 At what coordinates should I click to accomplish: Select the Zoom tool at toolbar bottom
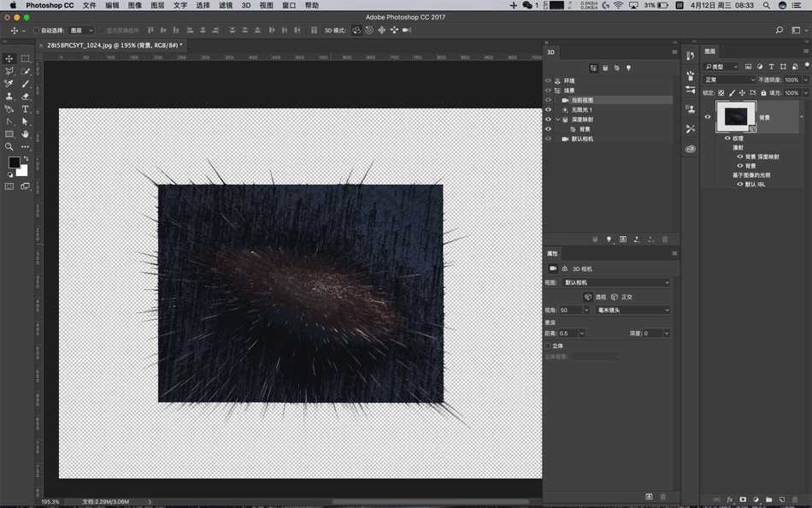tap(9, 145)
